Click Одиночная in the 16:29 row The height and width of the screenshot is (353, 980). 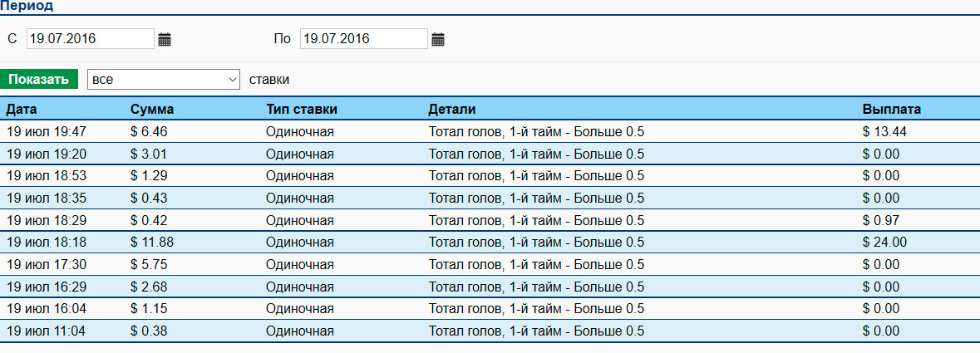pyautogui.click(x=300, y=287)
